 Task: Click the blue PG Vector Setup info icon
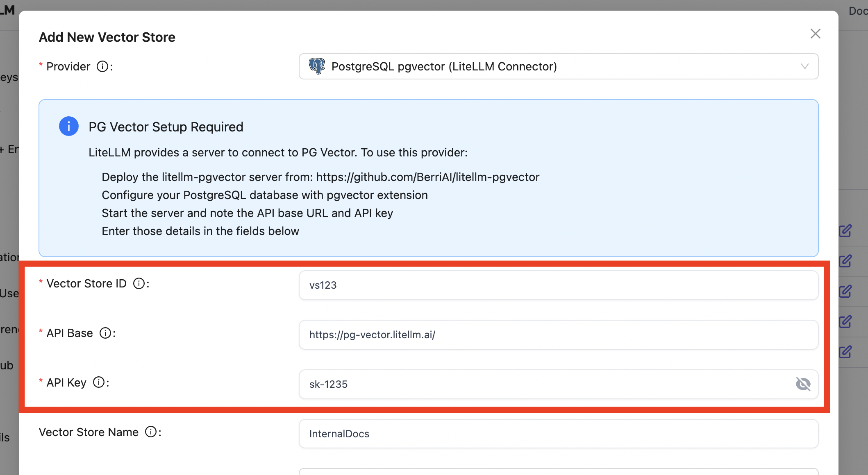(x=69, y=127)
